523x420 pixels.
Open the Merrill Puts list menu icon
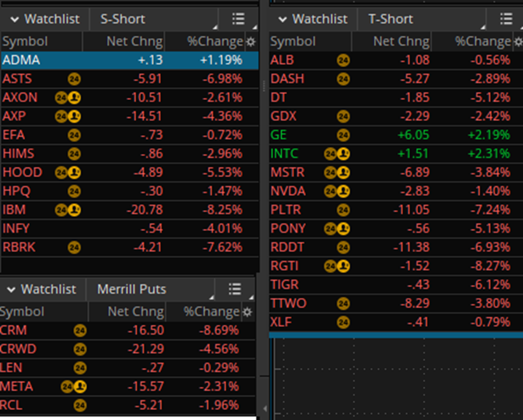coord(235,289)
